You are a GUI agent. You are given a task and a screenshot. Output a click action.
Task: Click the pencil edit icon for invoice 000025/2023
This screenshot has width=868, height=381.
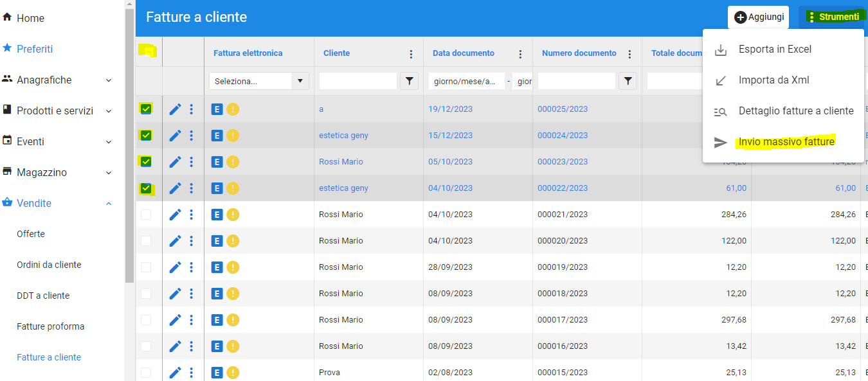coord(175,109)
